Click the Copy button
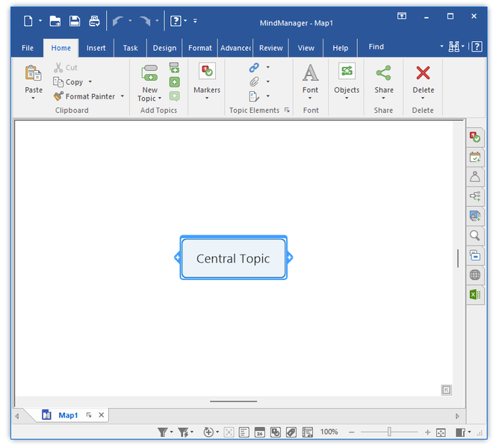Image resolution: width=496 pixels, height=448 pixels. click(x=68, y=82)
